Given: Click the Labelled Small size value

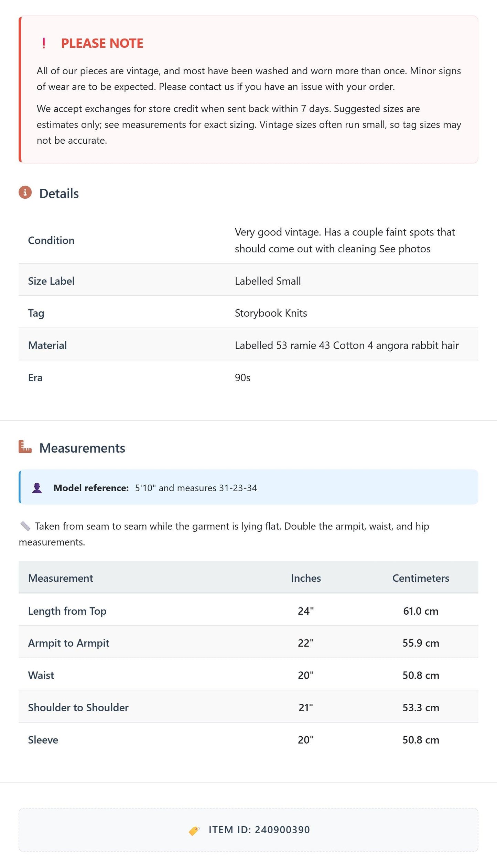Looking at the screenshot, I should pyautogui.click(x=268, y=281).
